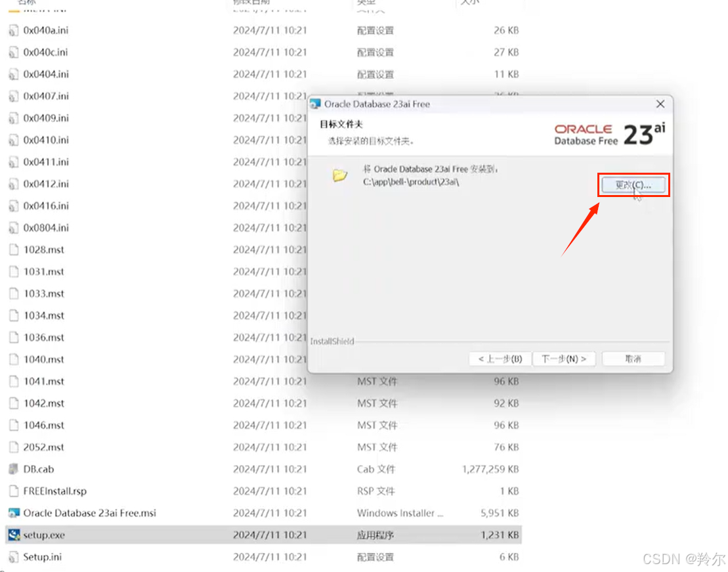The image size is (728, 572).
Task: Select the 0x0410.ini file icon
Action: pyautogui.click(x=14, y=141)
